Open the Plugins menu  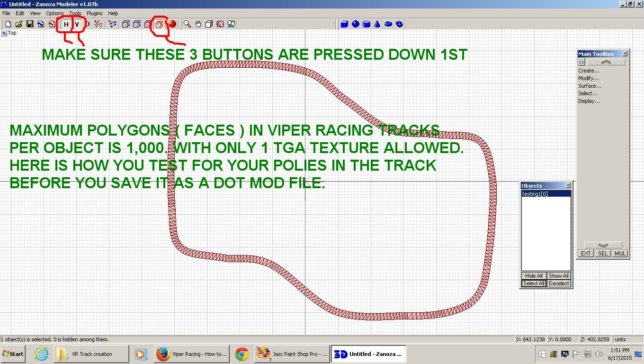[95, 13]
